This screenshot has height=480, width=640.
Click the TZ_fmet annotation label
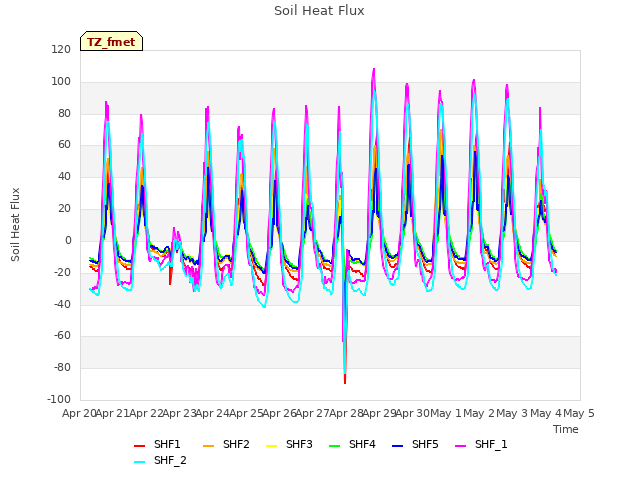pos(111,42)
